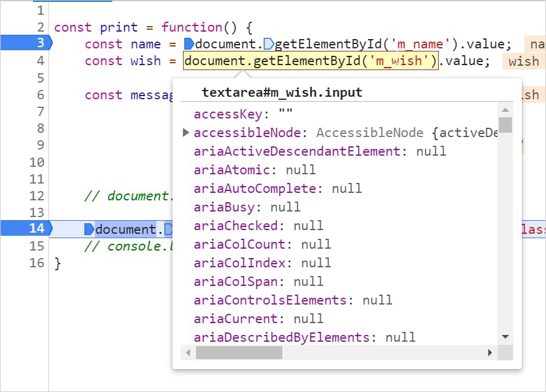Click popup vertical scrollbar up arrow
This screenshot has height=392, width=546.
click(x=505, y=110)
